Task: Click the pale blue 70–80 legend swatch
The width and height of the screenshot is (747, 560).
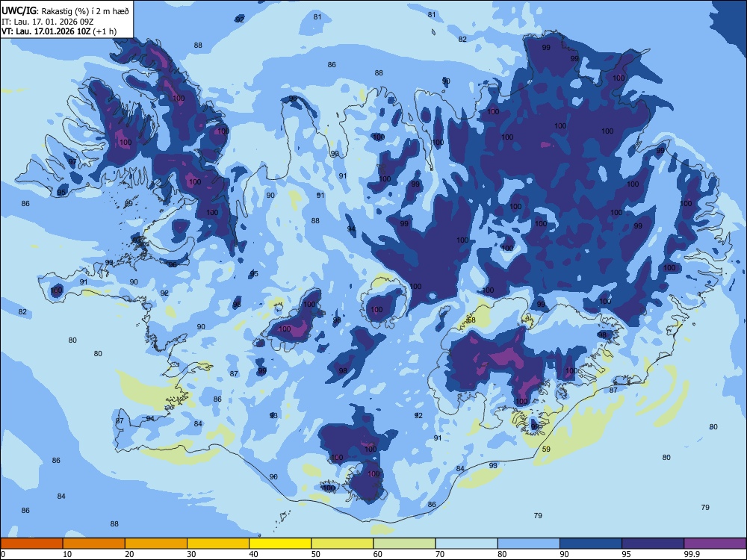Action: coord(466,544)
